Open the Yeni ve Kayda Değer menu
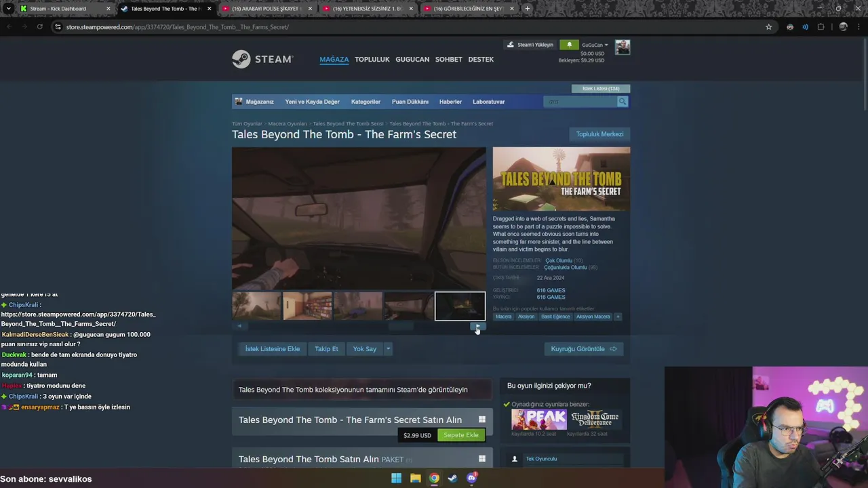Viewport: 868px width, 488px height. [x=312, y=102]
